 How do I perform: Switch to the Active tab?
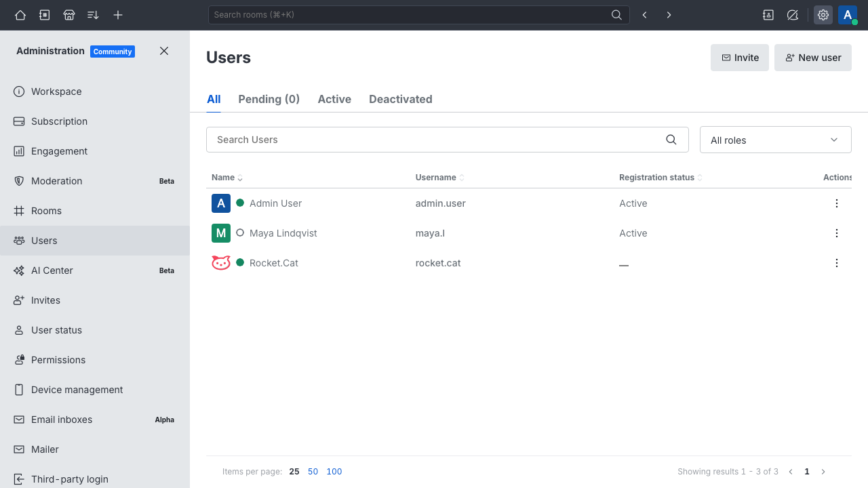(x=334, y=99)
